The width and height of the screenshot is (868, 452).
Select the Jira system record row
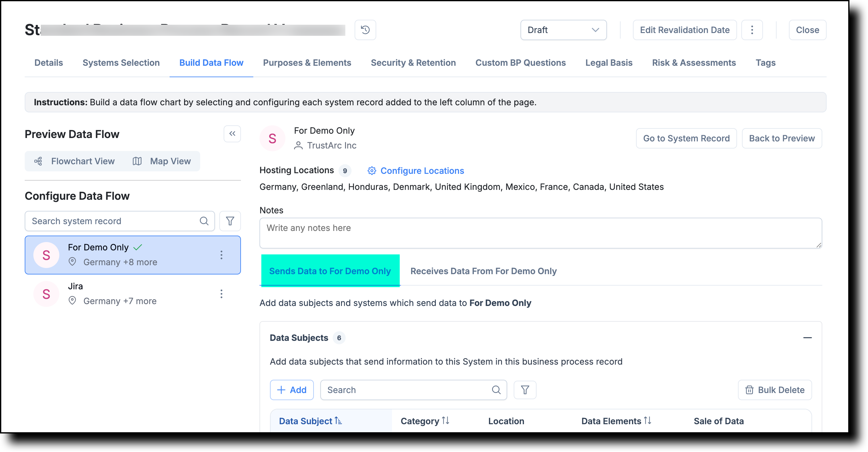tap(133, 294)
